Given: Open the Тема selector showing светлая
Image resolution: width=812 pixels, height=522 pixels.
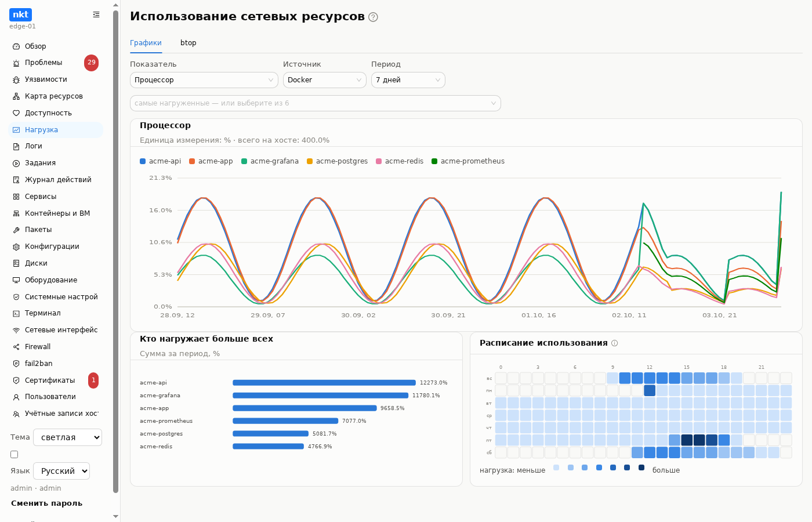Looking at the screenshot, I should [67, 437].
